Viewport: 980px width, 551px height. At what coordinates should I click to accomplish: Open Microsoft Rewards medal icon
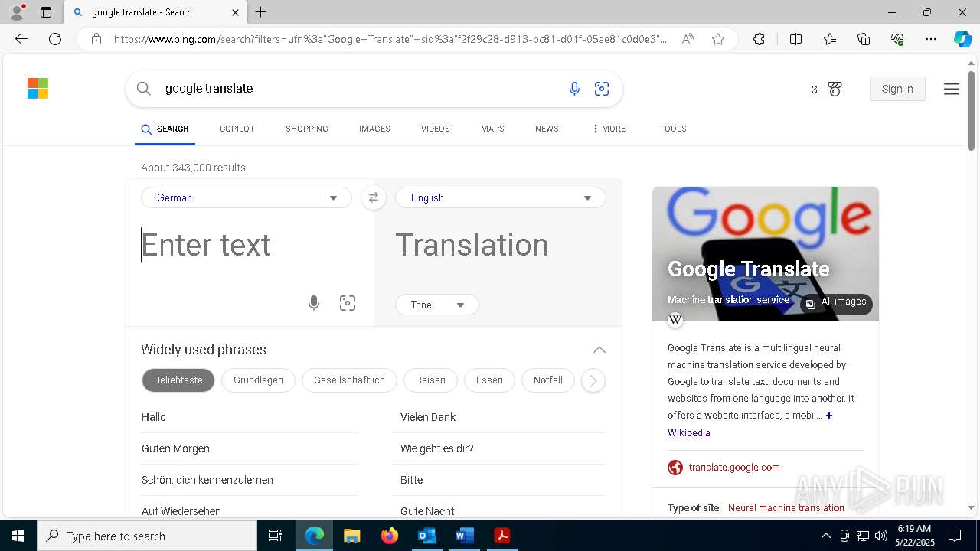(835, 90)
